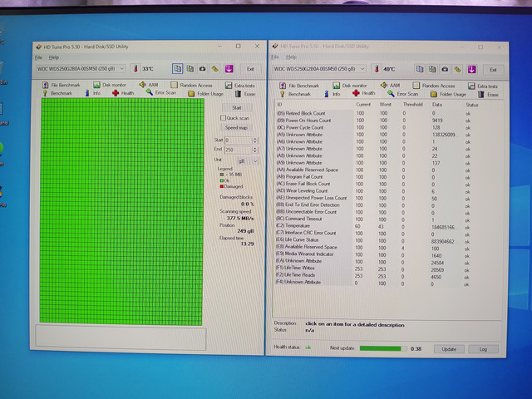Screen dimensions: 532x399
Task: Select the Retired Block Count row
Action: click(373, 113)
